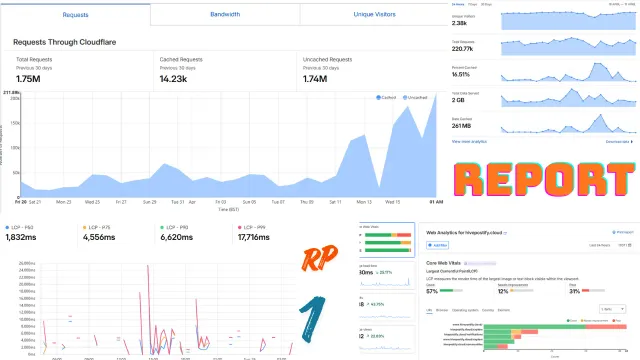Screen dimensions: 640x360
Task: Toggle the green Good legend in bar chart
Action: pos(572,321)
